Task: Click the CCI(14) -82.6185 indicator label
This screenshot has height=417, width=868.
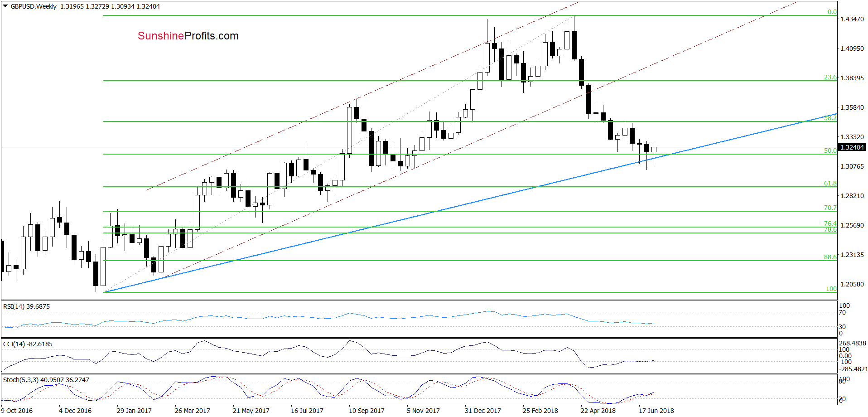Action: (28, 344)
